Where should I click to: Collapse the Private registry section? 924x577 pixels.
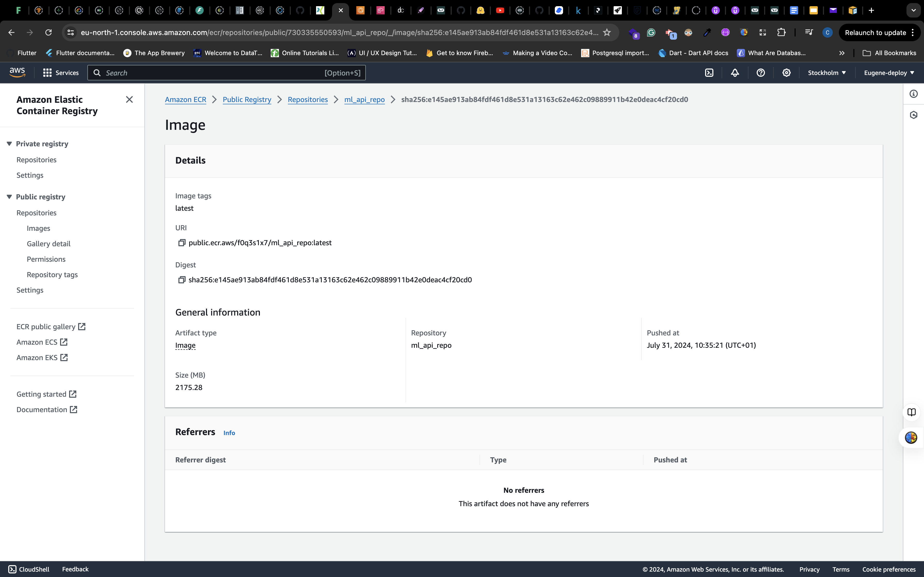(x=10, y=144)
